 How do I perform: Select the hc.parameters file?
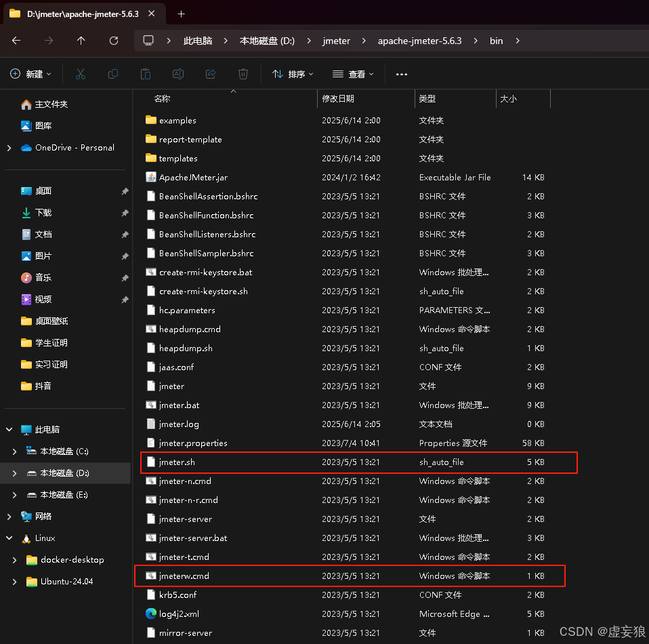coord(187,310)
